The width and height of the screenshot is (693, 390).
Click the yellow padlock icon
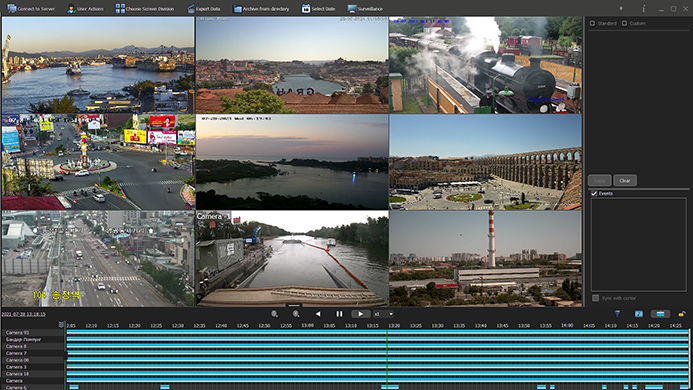click(x=682, y=314)
